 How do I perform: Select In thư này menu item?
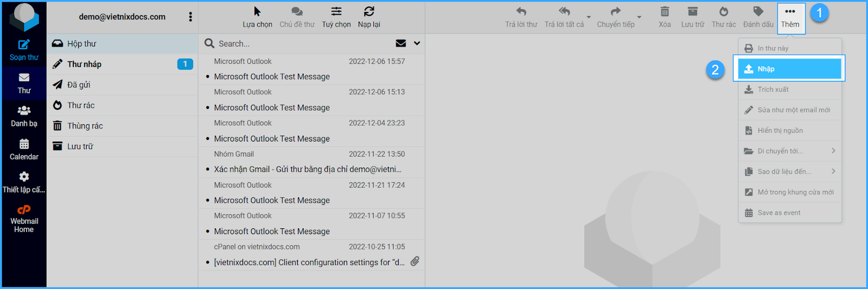(790, 48)
